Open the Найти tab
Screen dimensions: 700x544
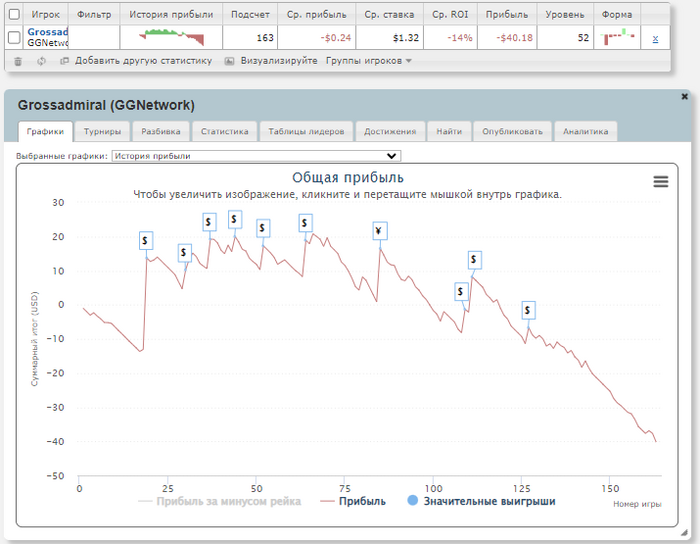[449, 131]
